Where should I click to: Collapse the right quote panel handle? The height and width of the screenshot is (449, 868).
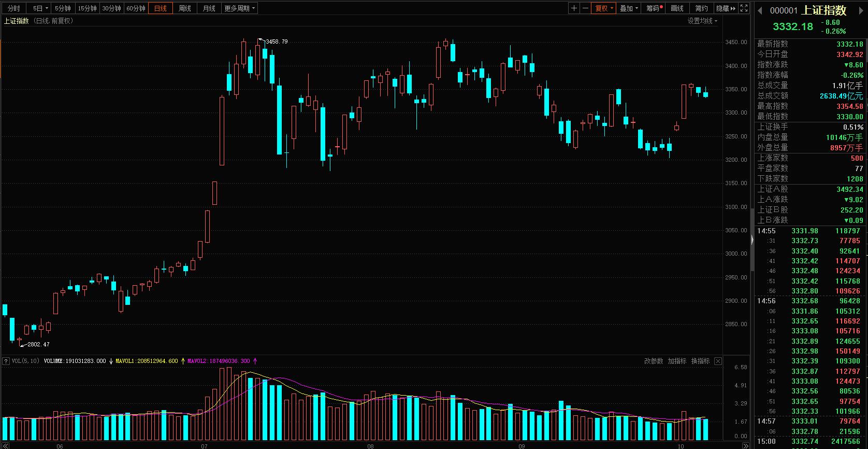[753, 240]
